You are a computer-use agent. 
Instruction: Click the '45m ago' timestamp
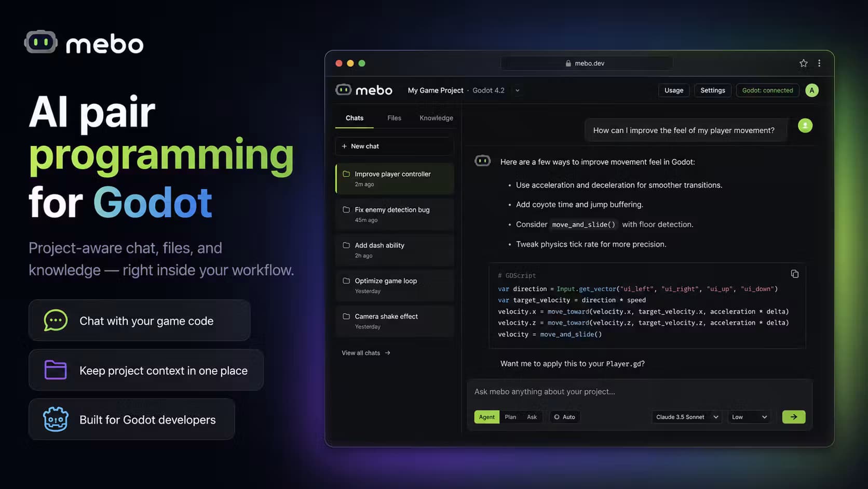click(x=366, y=220)
